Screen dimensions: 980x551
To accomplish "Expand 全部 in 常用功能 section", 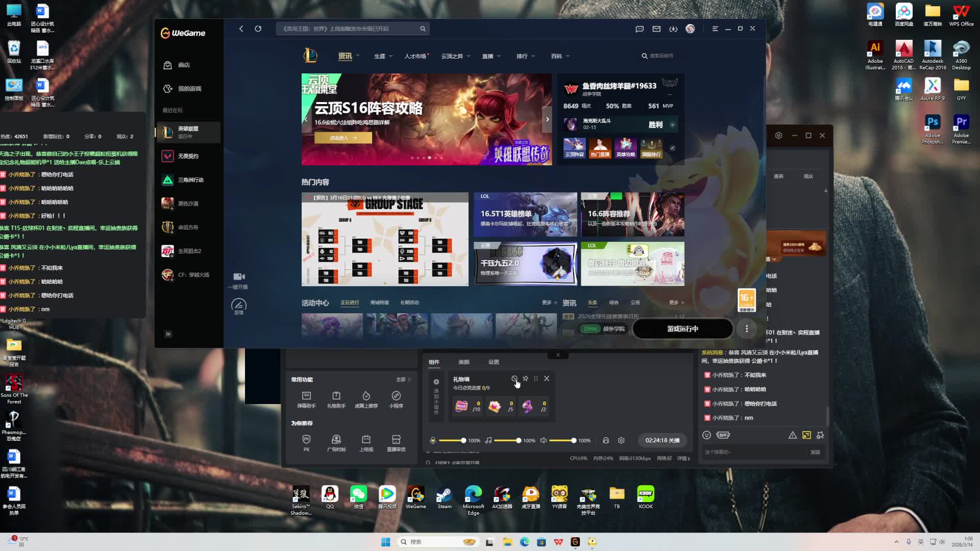I will 403,380.
